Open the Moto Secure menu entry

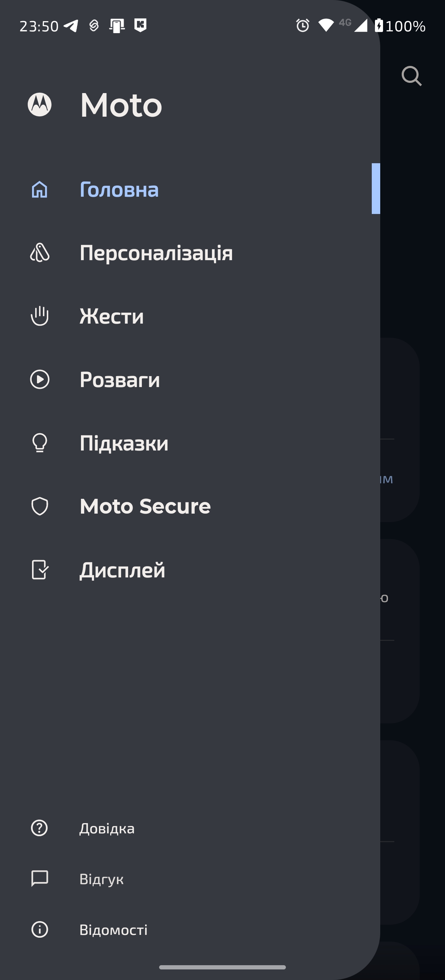coord(145,506)
